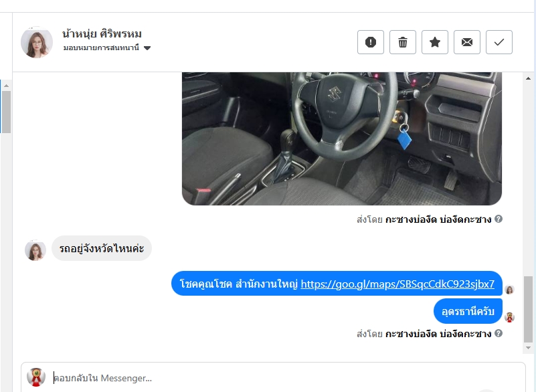Click the conversation list scroll-up arrow
This screenshot has height=392, width=536.
(6, 86)
